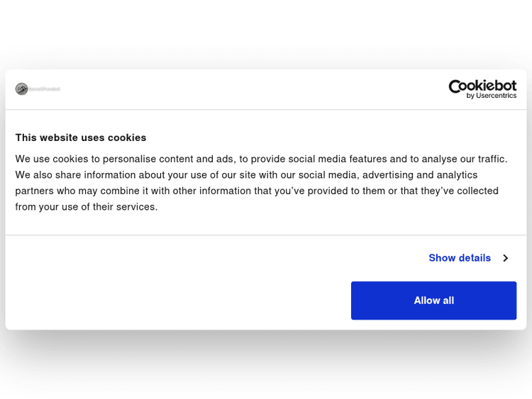Click the Cookiebot logo
The image size is (532, 399).
click(x=482, y=89)
